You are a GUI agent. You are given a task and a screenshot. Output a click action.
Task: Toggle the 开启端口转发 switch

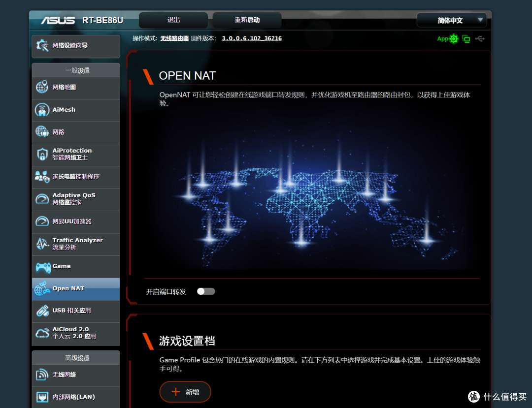pos(206,291)
